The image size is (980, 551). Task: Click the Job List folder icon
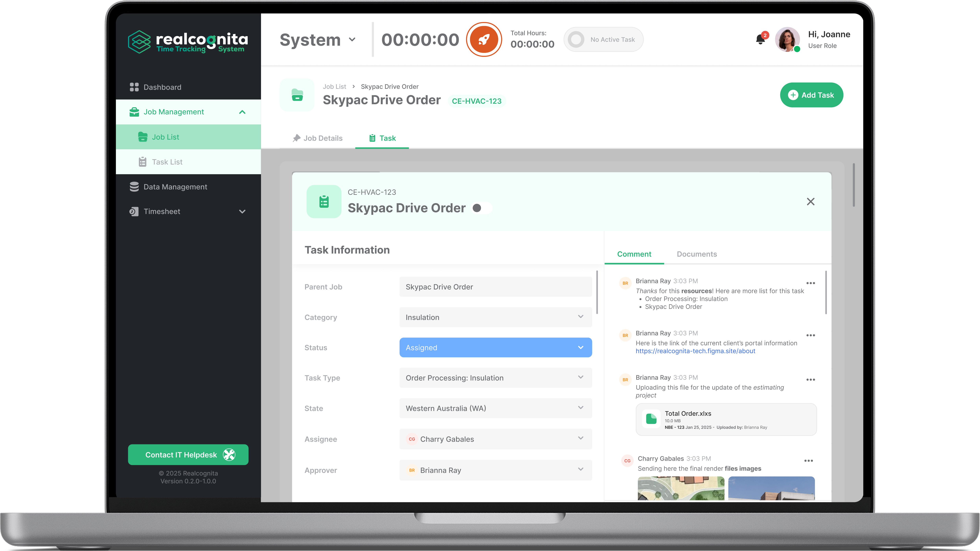(143, 137)
